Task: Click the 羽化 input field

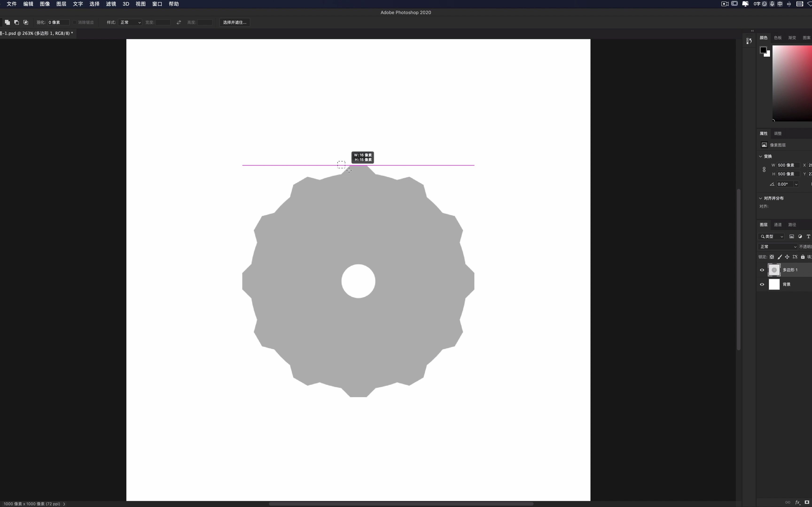Action: [x=58, y=23]
